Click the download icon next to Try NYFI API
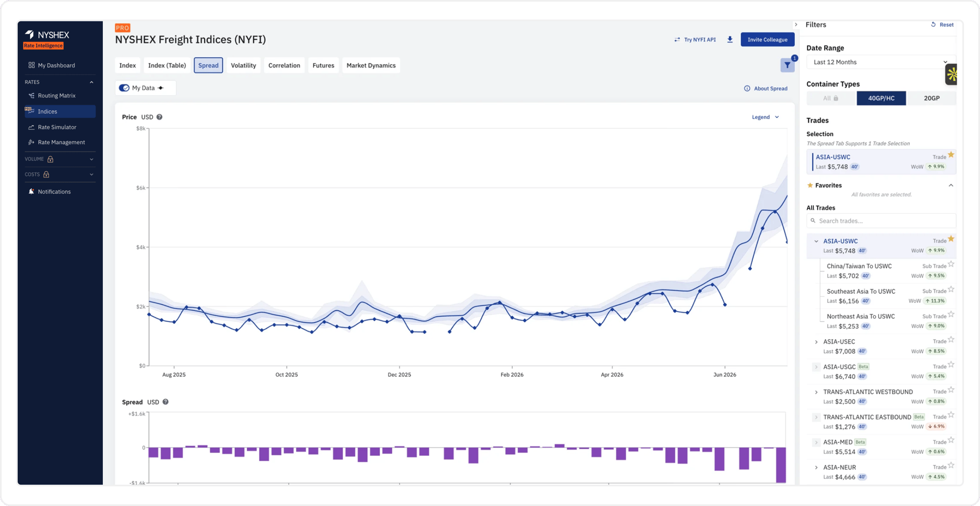 coord(730,40)
